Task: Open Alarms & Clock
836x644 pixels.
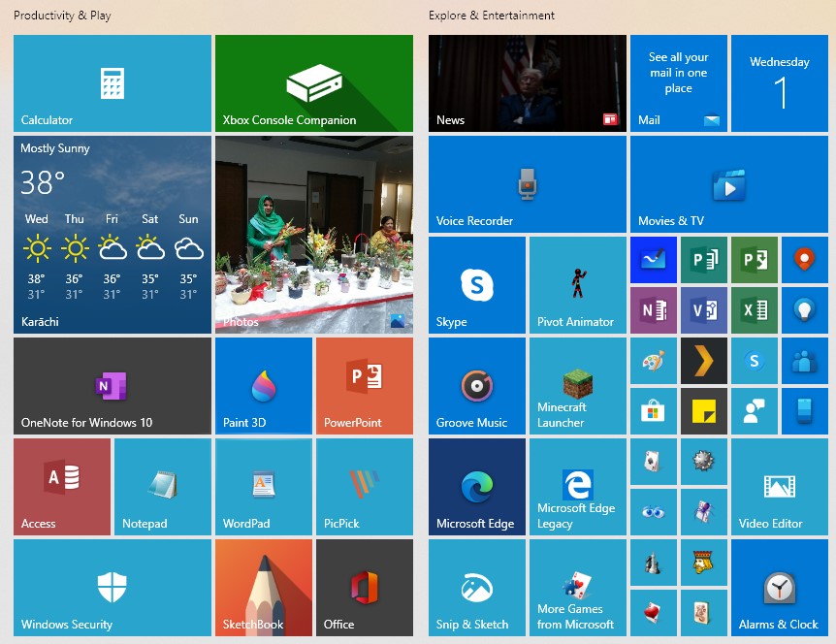Action: 780,588
